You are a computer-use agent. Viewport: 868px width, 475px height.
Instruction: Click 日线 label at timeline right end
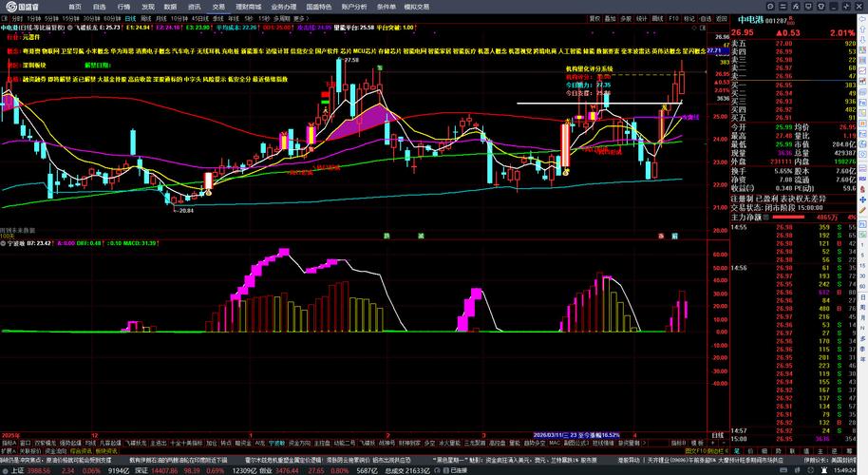(x=717, y=435)
